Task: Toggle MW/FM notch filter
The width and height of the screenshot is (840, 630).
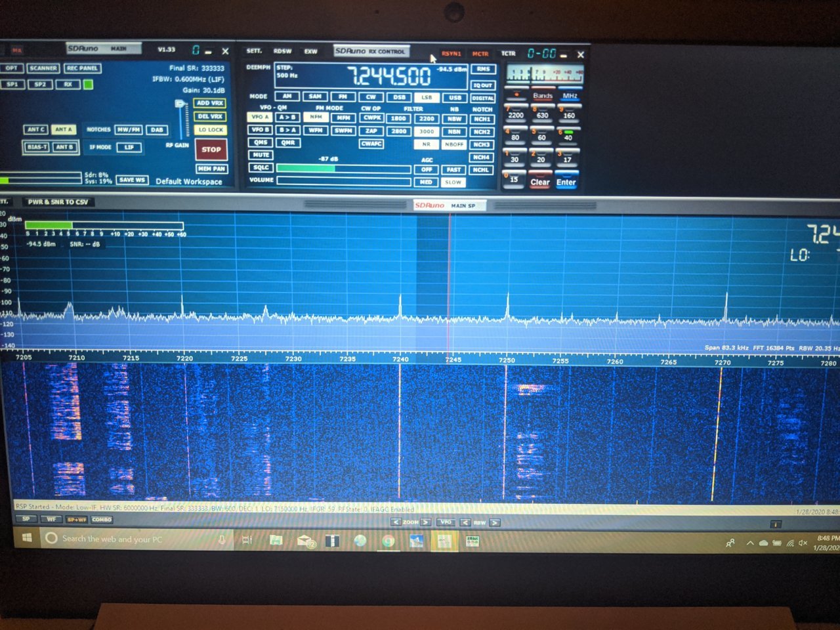Action: click(129, 130)
